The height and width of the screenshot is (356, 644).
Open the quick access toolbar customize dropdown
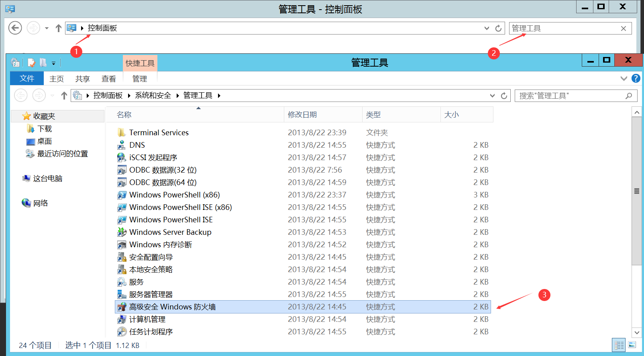(x=53, y=63)
